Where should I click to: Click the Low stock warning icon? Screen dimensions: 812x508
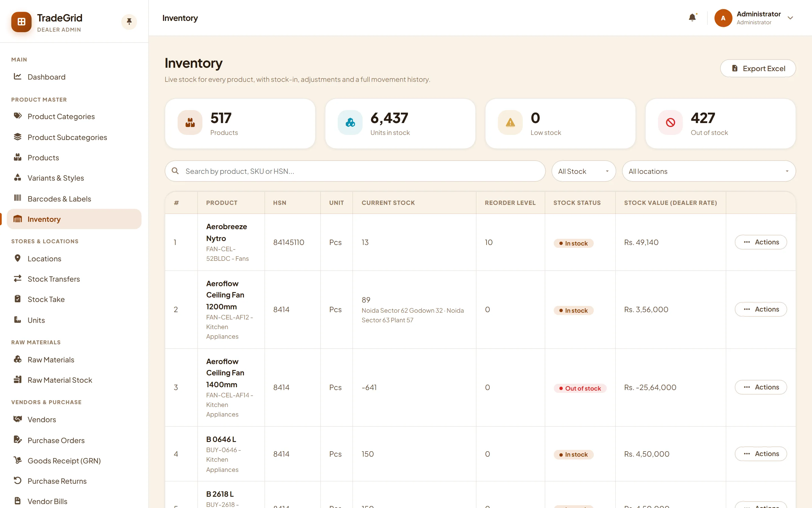[510, 123]
